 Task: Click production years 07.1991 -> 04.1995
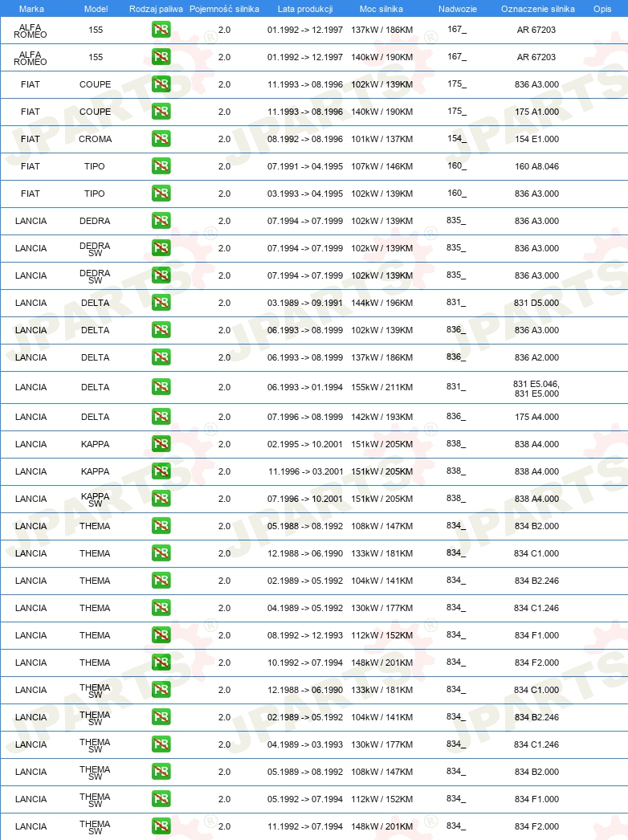coord(305,166)
